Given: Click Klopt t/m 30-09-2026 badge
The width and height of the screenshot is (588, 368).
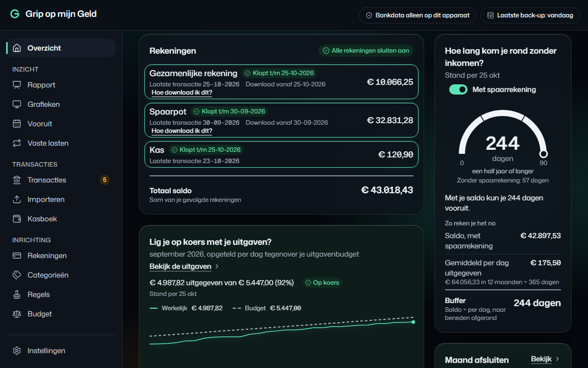Looking at the screenshot, I should point(229,111).
